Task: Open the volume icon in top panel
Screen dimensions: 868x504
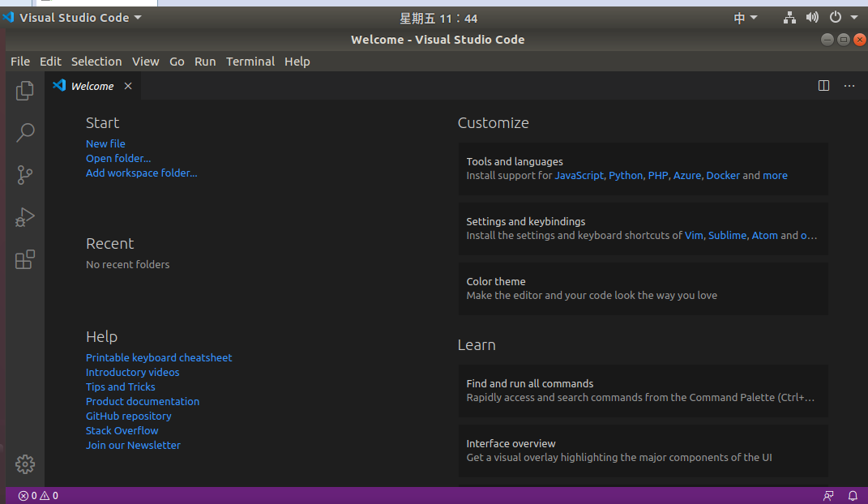Action: coord(812,18)
